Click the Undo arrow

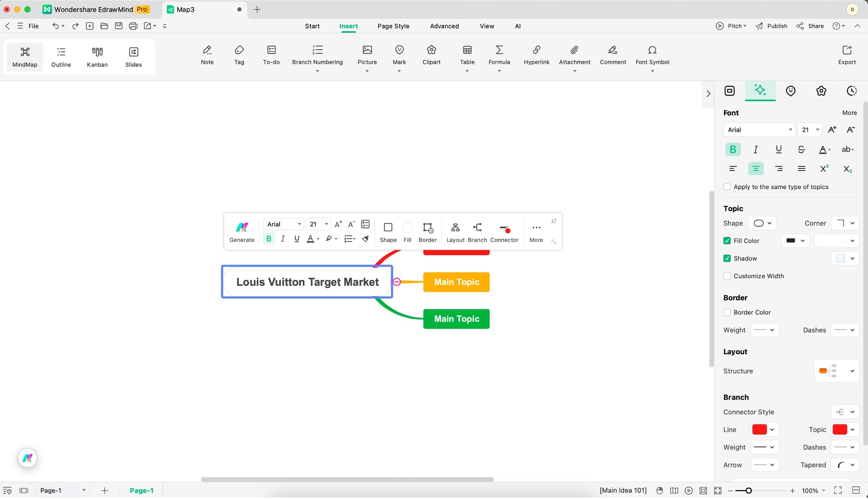(x=55, y=26)
